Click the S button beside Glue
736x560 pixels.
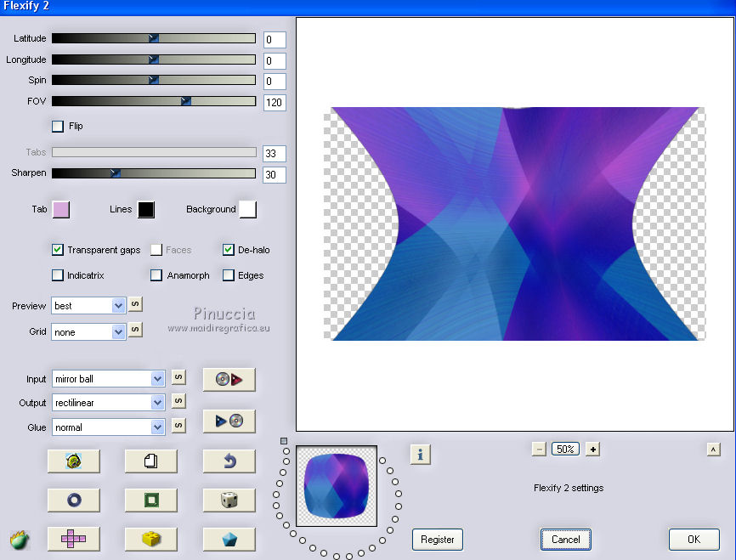click(178, 426)
